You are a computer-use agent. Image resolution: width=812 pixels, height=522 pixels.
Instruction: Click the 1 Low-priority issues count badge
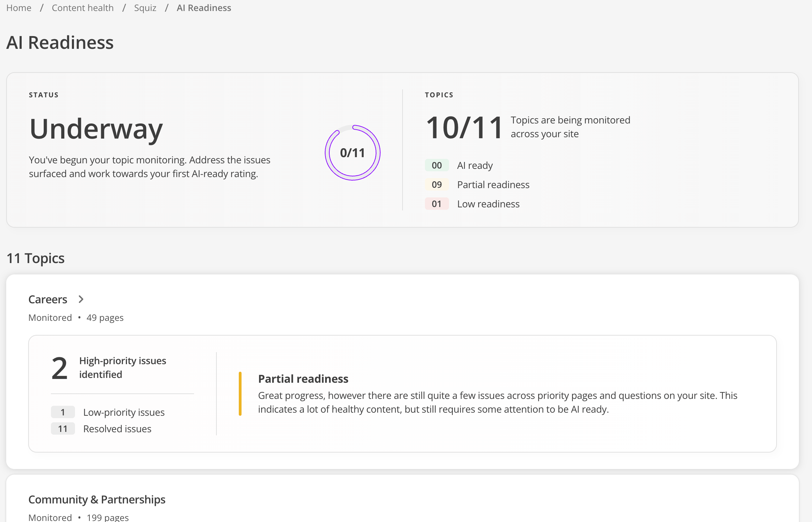click(x=63, y=412)
